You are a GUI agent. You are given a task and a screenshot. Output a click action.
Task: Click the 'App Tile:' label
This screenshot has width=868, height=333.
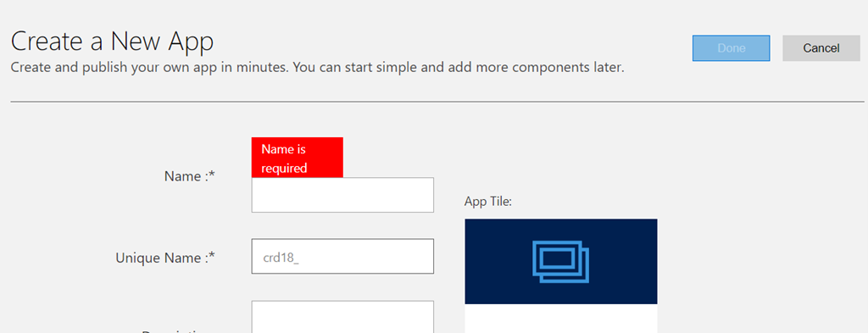click(x=488, y=202)
